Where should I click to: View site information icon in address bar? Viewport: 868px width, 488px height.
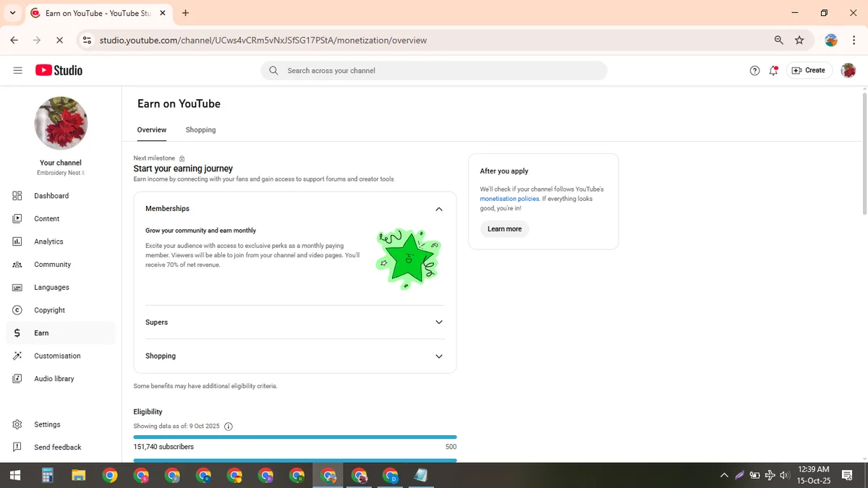coord(87,40)
